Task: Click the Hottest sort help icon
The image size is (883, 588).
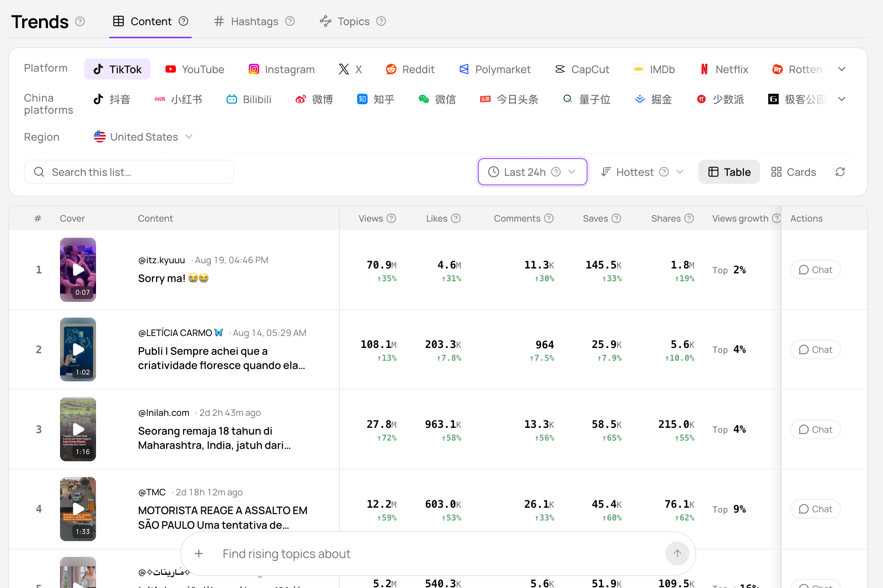Action: point(664,172)
